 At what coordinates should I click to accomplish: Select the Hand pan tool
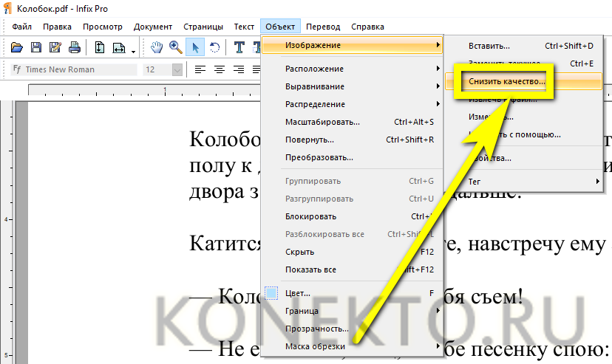coord(157,48)
